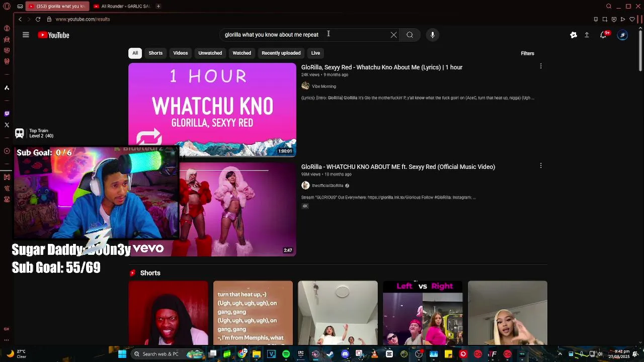Image resolution: width=644 pixels, height=362 pixels.
Task: Open Windows Start menu
Action: coord(122,354)
